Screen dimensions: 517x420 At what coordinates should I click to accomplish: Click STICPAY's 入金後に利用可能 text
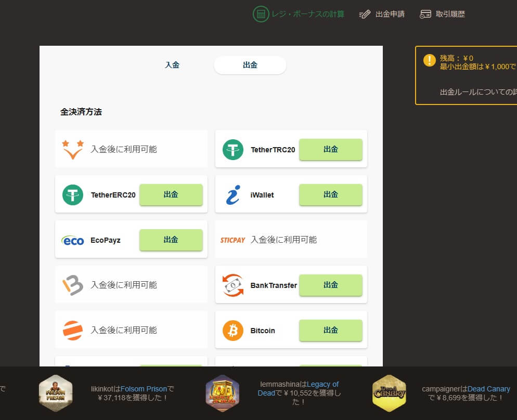pos(283,240)
